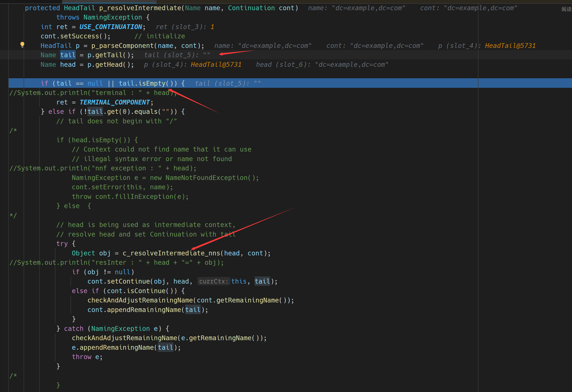This screenshot has height=392, width=572.
Task: Click the highlighted execution line if statement
Action: (x=113, y=83)
